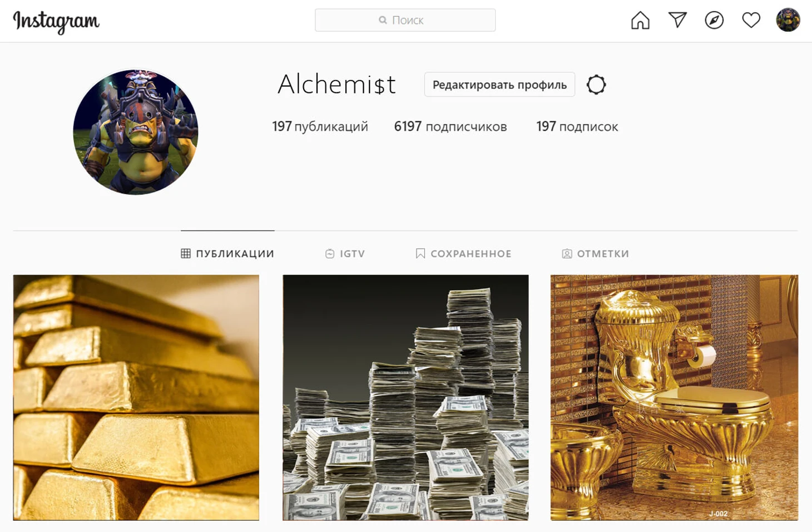The image size is (812, 532).
Task: Click Редактировать профиль button
Action: [x=499, y=85]
